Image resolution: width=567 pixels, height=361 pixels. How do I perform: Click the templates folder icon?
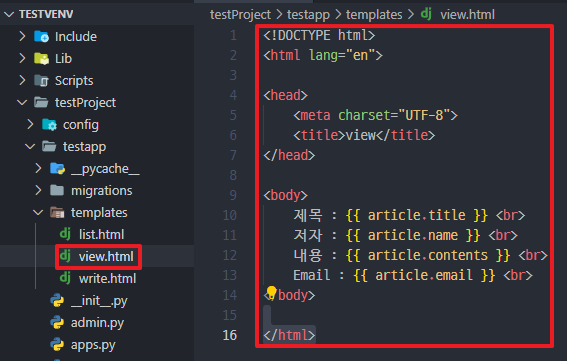tap(57, 213)
